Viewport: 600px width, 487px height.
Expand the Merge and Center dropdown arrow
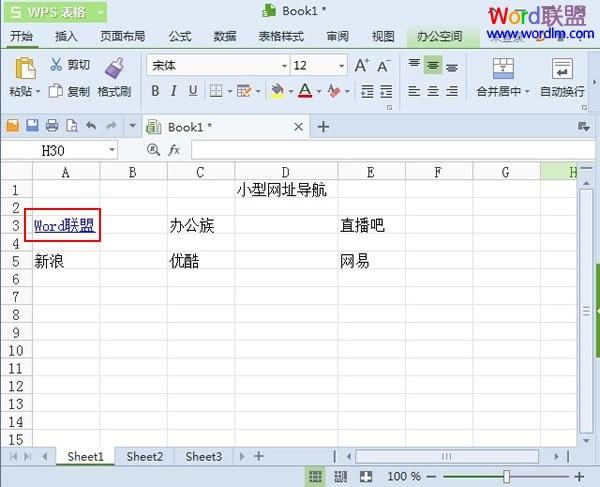pos(527,91)
